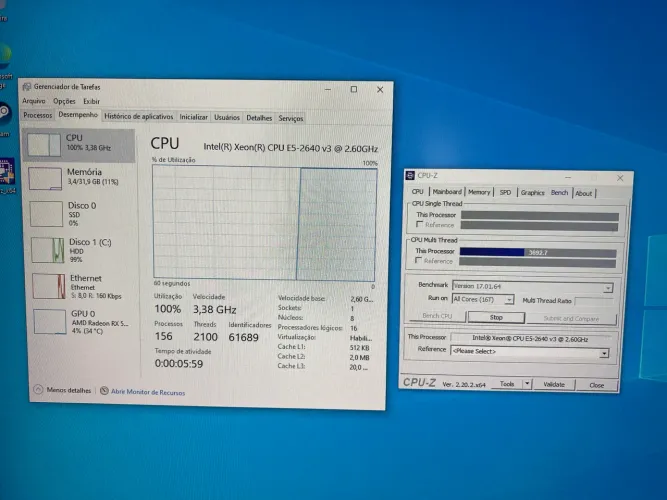Maximize the Gerenciador de Tarefas window

[x=354, y=89]
